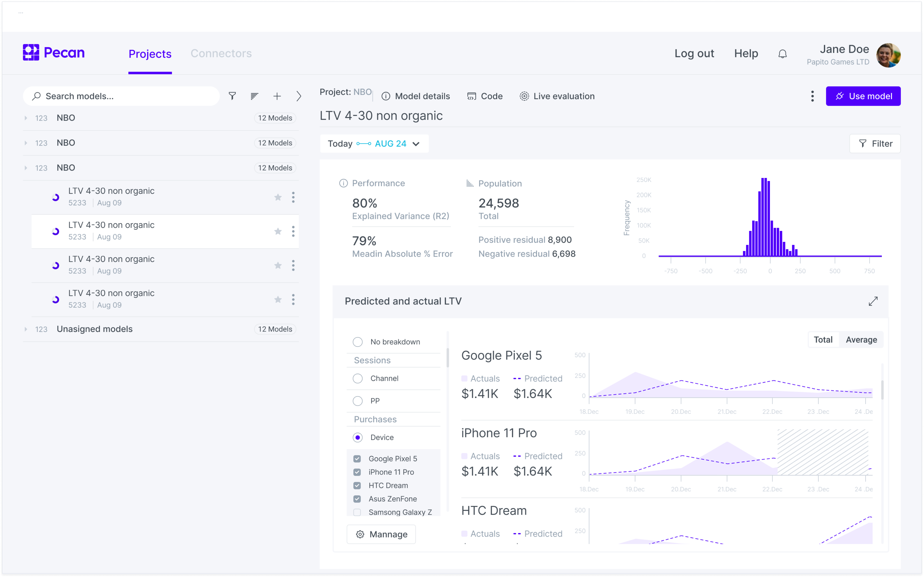Uncheck the HTC Dream checkbox
Viewport: 924px width, 577px height.
point(357,486)
